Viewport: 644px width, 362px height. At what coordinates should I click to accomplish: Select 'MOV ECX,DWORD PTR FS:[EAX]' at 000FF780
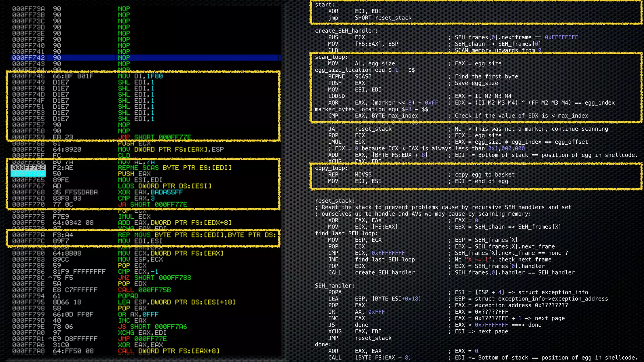(x=171, y=254)
